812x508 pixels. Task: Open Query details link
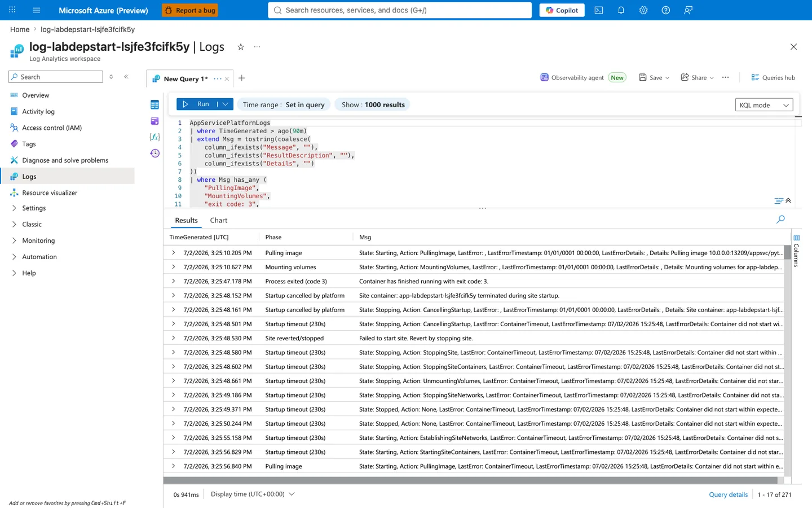click(x=729, y=494)
